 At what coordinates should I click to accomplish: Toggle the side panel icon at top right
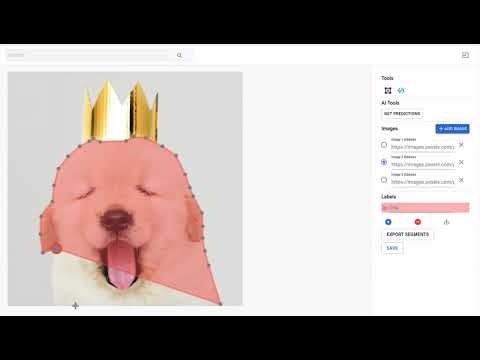click(465, 55)
